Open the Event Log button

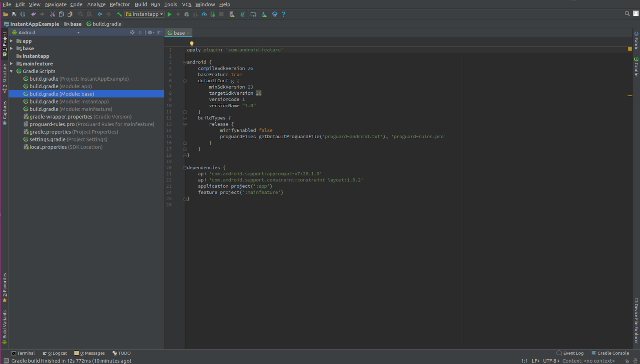(570, 353)
